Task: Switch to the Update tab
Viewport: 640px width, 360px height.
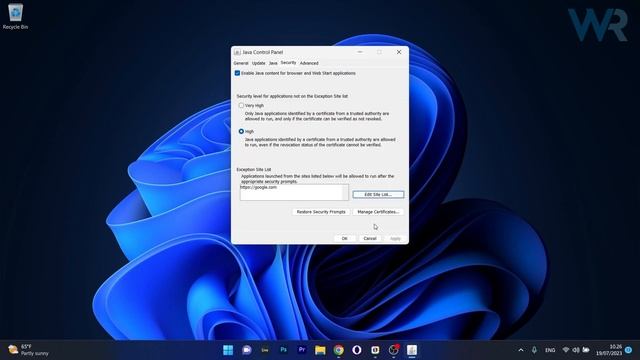Action: pyautogui.click(x=258, y=63)
